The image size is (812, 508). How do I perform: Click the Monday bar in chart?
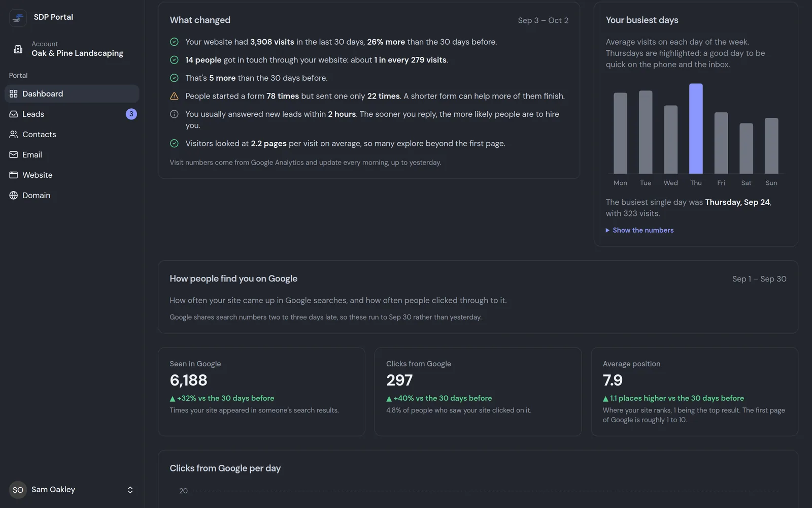620,133
